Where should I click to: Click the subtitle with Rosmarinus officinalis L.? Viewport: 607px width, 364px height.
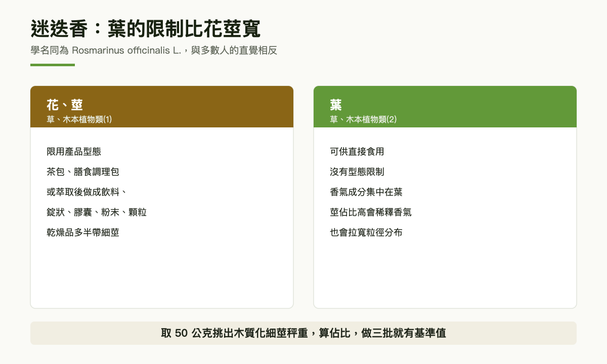[x=154, y=51]
